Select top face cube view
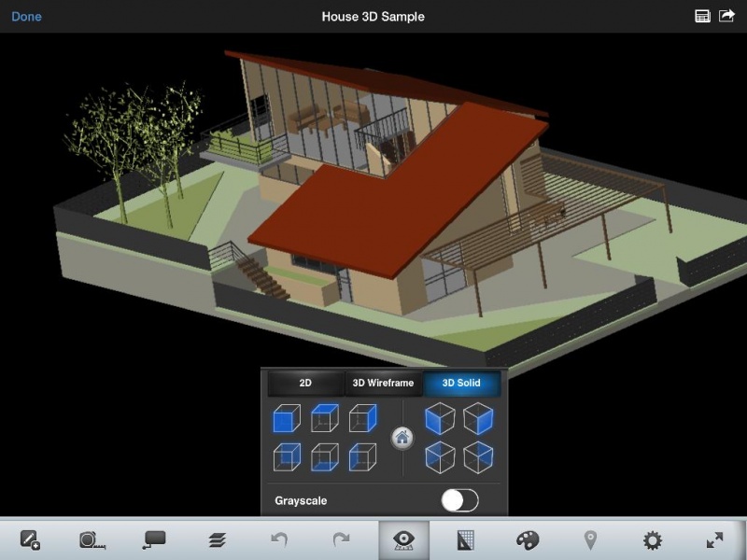The height and width of the screenshot is (560, 747). point(325,418)
